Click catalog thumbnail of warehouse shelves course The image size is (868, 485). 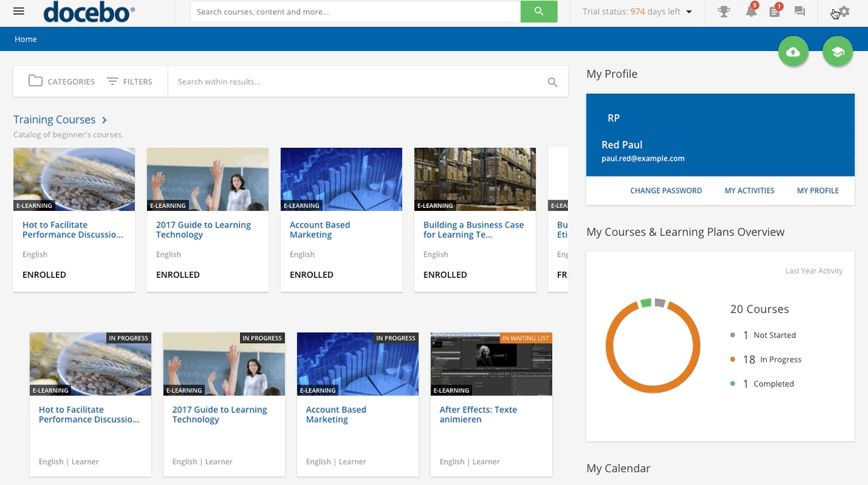(x=475, y=179)
